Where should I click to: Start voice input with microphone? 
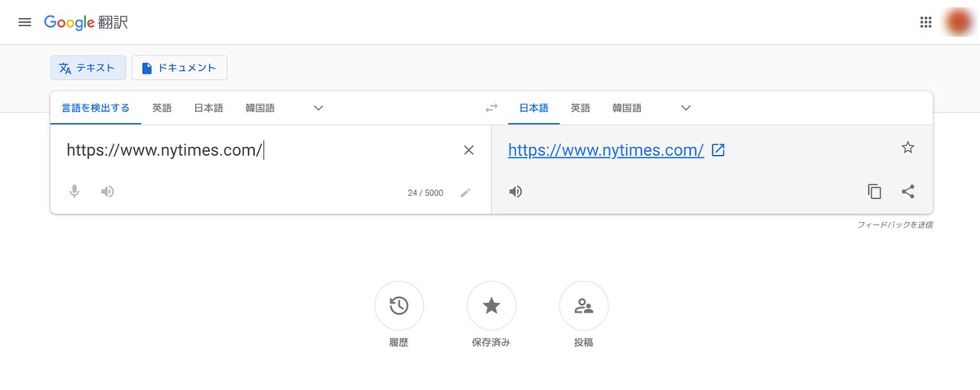74,192
